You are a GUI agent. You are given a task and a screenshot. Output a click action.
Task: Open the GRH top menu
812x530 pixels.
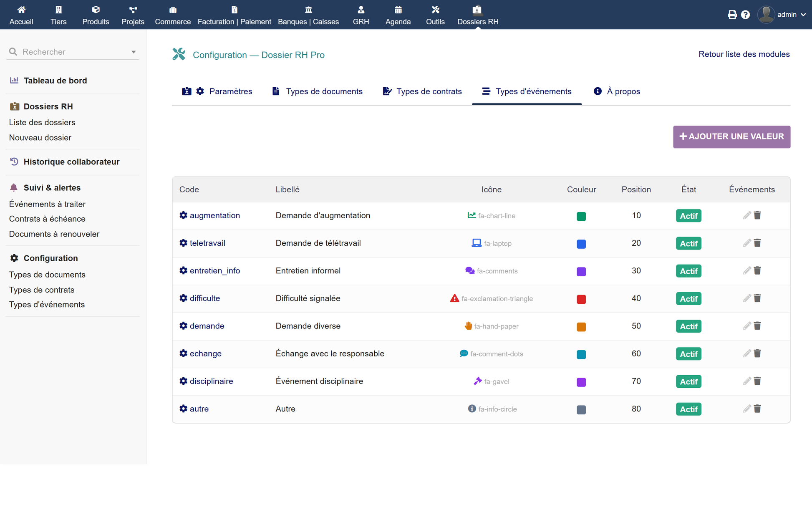tap(361, 15)
